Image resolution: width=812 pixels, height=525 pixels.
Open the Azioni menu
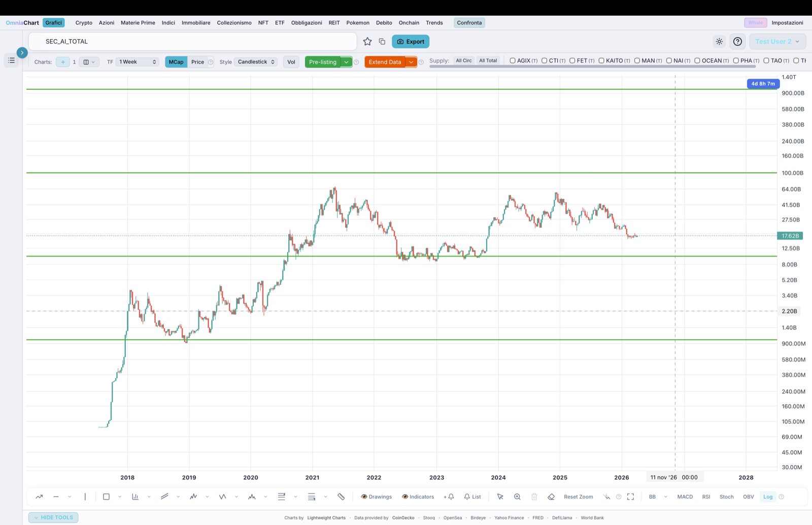(x=107, y=23)
